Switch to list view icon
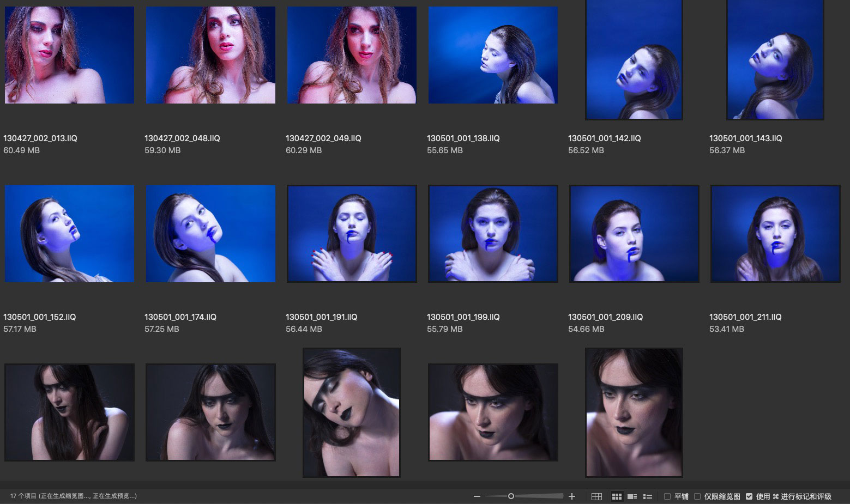The image size is (850, 504). (x=648, y=496)
